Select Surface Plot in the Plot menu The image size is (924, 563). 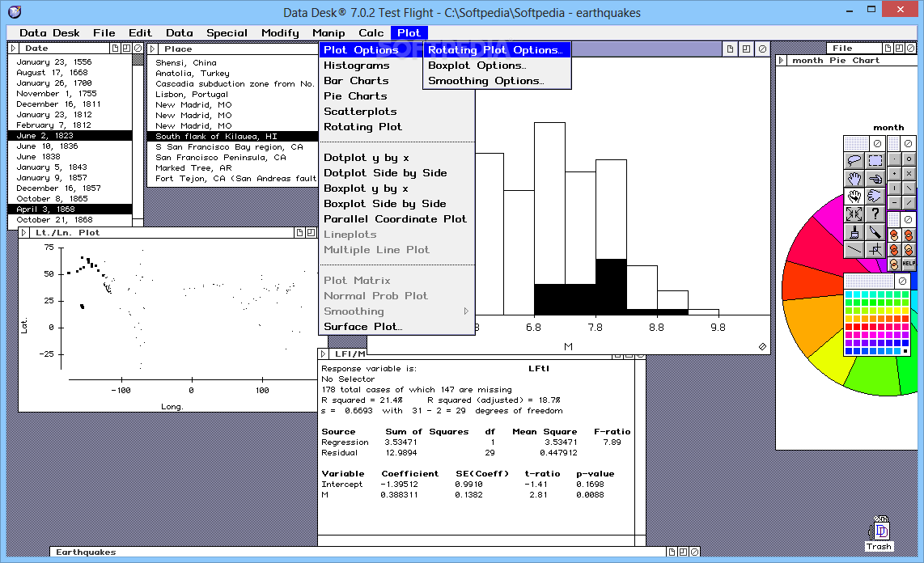[x=396, y=326]
